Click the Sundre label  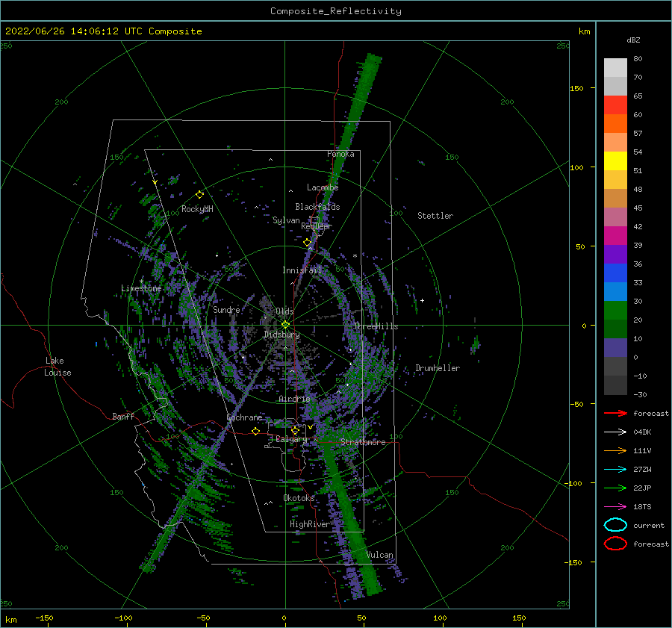tap(226, 309)
